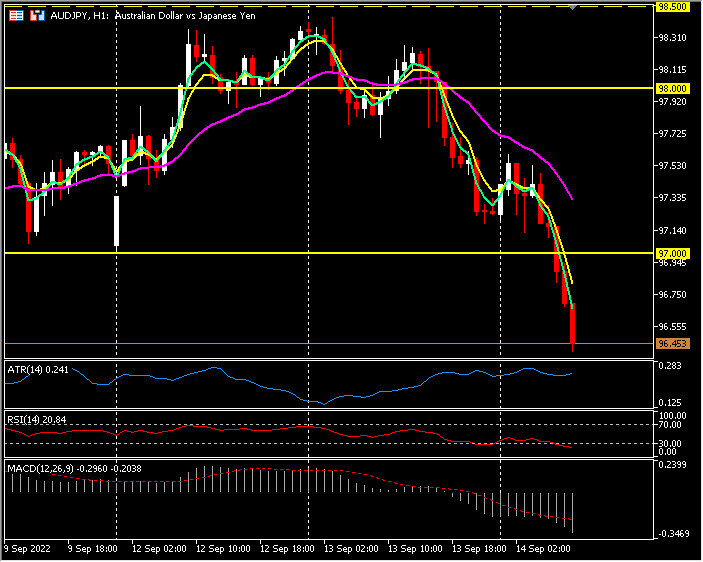
Task: Click the current price 96.453 label
Action: click(x=670, y=344)
